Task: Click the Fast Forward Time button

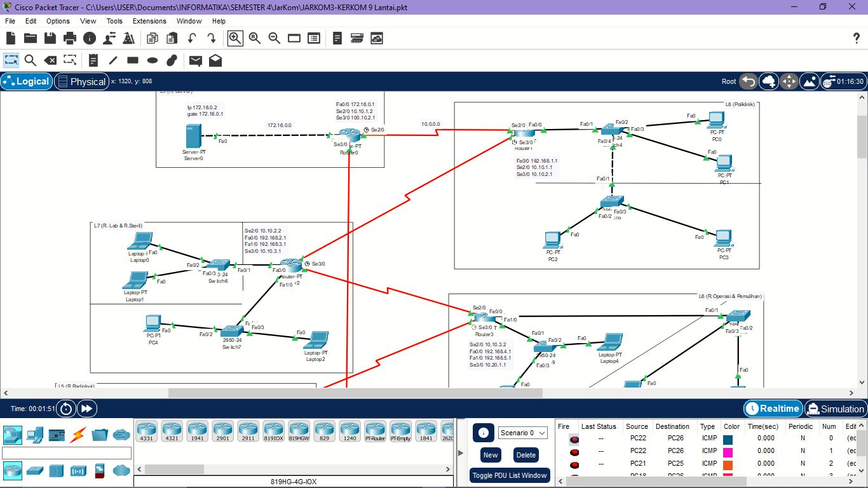Action: tap(87, 409)
